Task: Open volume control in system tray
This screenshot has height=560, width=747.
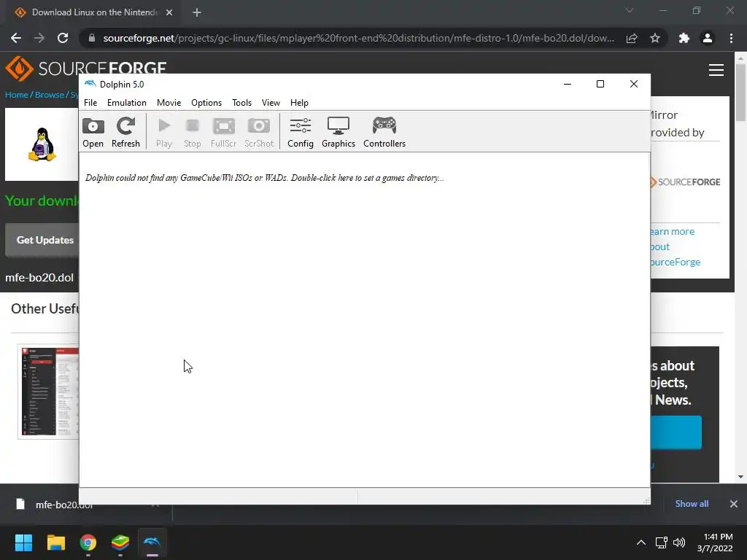Action: point(679,542)
